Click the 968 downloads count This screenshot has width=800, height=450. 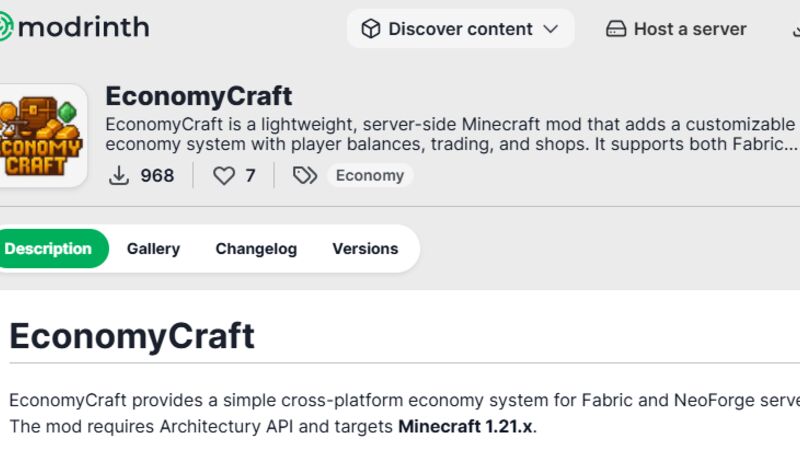[x=157, y=176]
